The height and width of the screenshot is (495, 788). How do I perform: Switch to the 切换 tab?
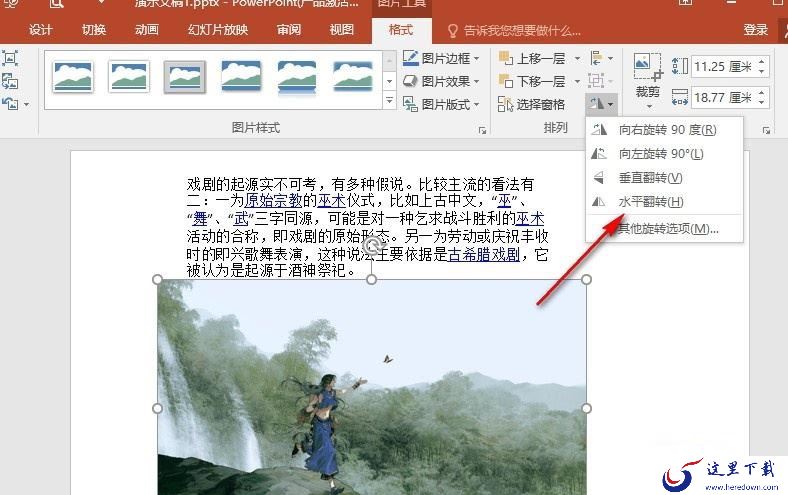coord(93,30)
